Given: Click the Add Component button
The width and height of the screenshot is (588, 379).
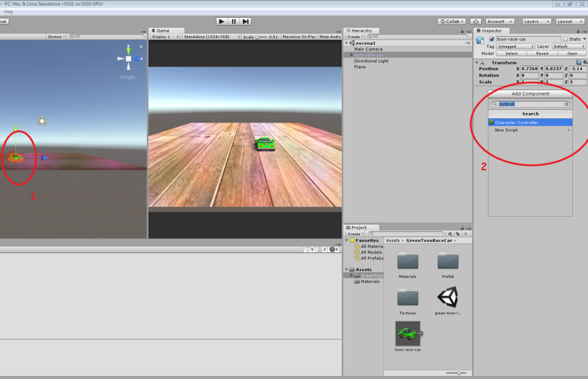Looking at the screenshot, I should pyautogui.click(x=530, y=94).
